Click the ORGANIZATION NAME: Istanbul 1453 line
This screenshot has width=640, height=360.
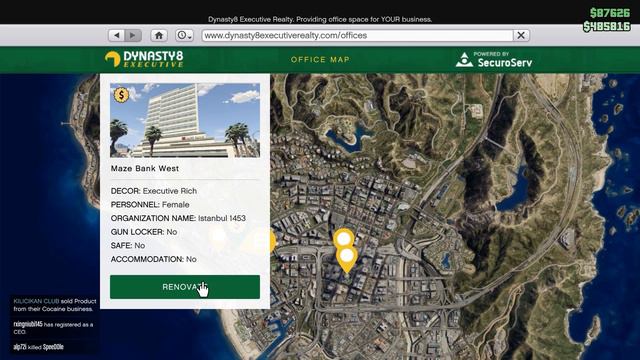tap(178, 218)
